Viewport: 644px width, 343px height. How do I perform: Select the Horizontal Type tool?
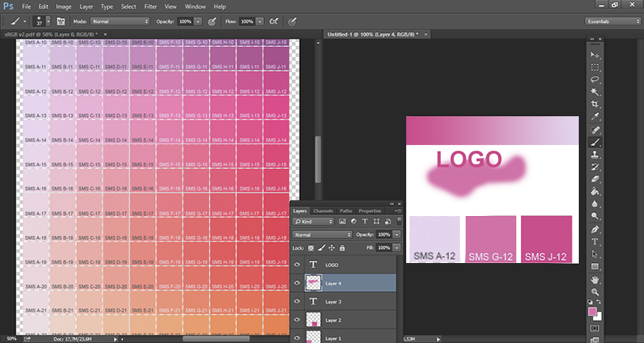[x=594, y=242]
